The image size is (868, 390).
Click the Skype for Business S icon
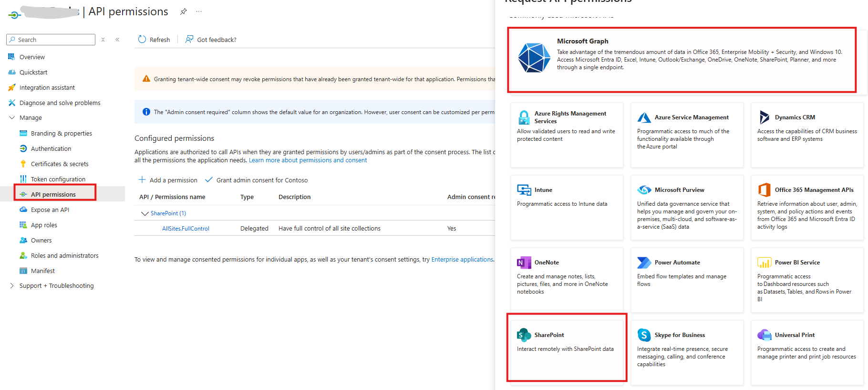click(644, 335)
